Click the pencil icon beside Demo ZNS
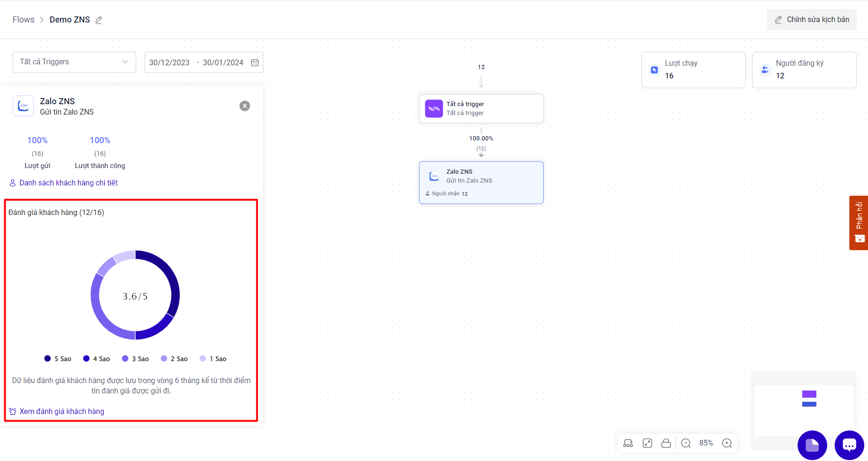Viewport: 868px width, 461px height. point(99,20)
